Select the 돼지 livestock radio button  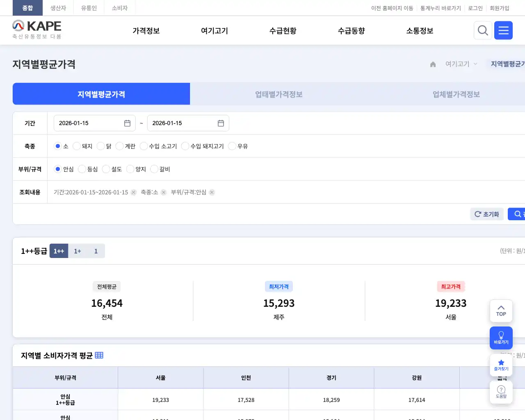coord(76,146)
